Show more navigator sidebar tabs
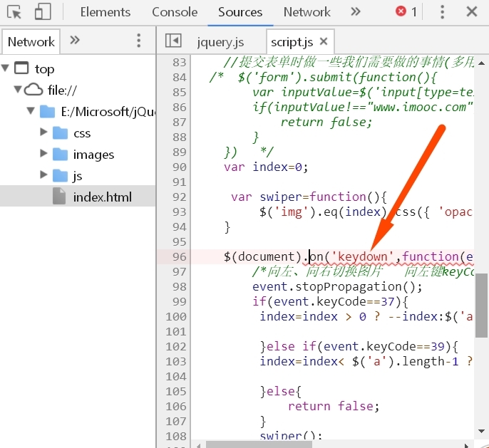This screenshot has width=489, height=448. (75, 40)
